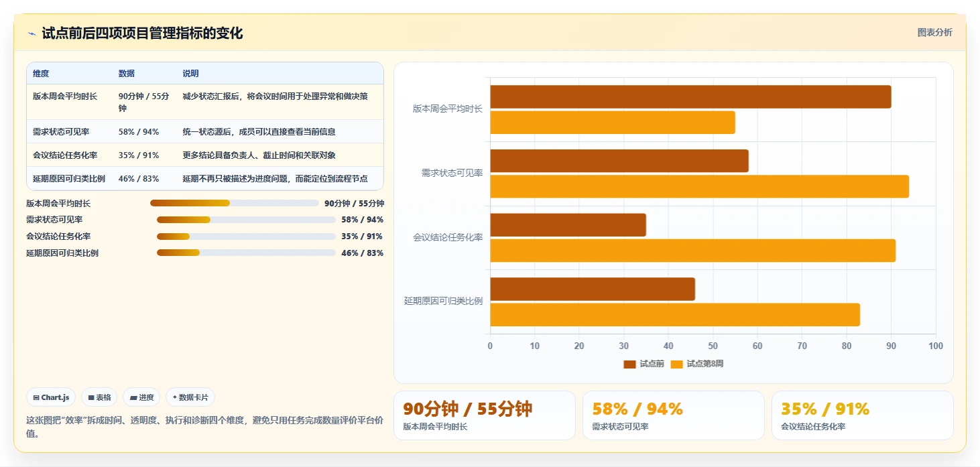Image resolution: width=980 pixels, height=467 pixels.
Task: Click the description starting 统一状态源后
Action: point(259,132)
